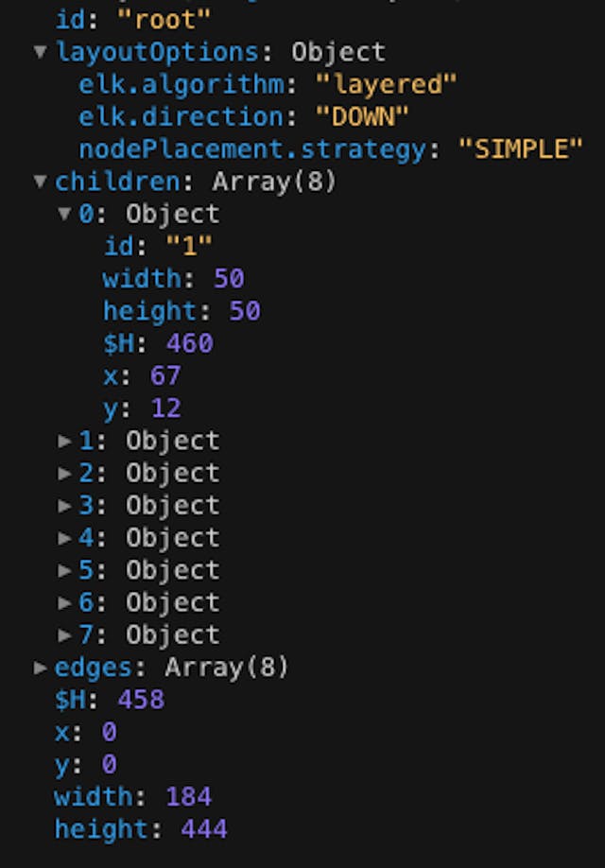Expand child object 4

coord(65,537)
